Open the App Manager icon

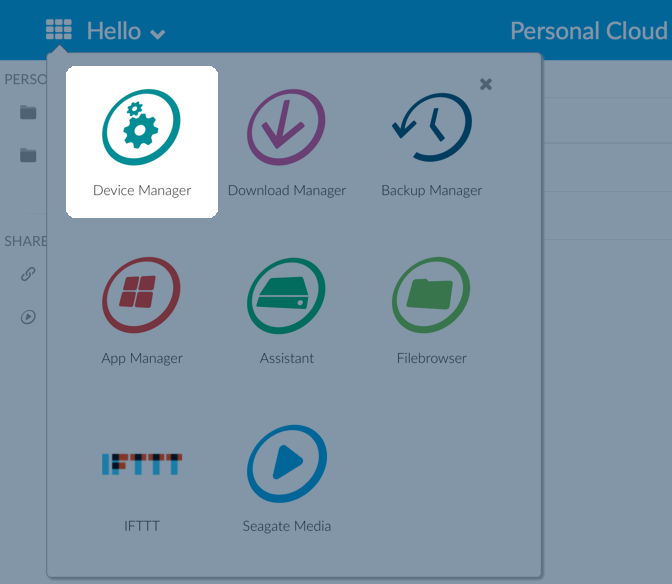(142, 295)
